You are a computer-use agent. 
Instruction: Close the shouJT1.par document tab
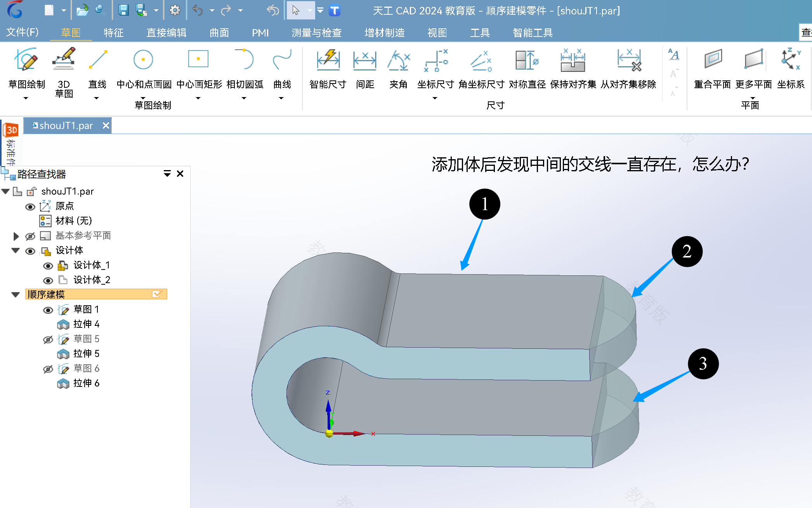coord(106,125)
